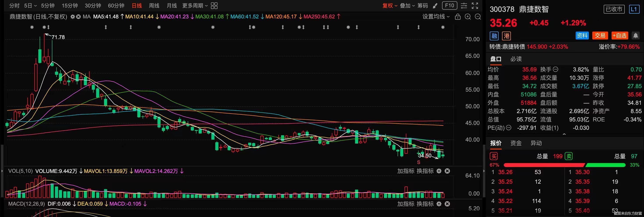644x217 pixels.
Task: Click 换指标 in the MACD panel
Action: [x=425, y=204]
